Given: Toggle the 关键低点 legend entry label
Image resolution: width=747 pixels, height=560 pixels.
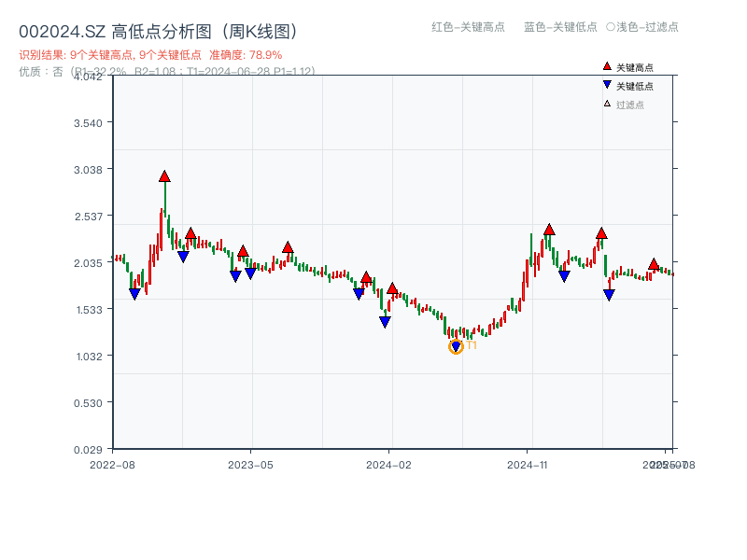Looking at the screenshot, I should (x=635, y=86).
